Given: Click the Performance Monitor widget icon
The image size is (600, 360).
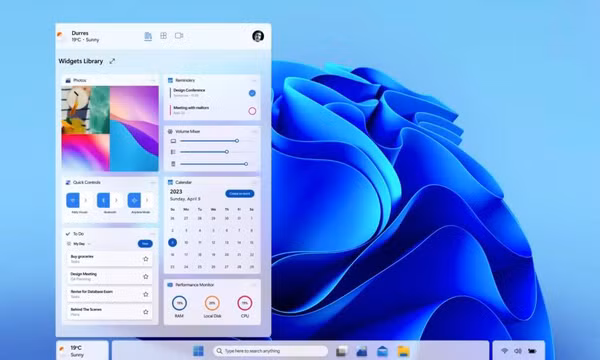Looking at the screenshot, I should (170, 285).
